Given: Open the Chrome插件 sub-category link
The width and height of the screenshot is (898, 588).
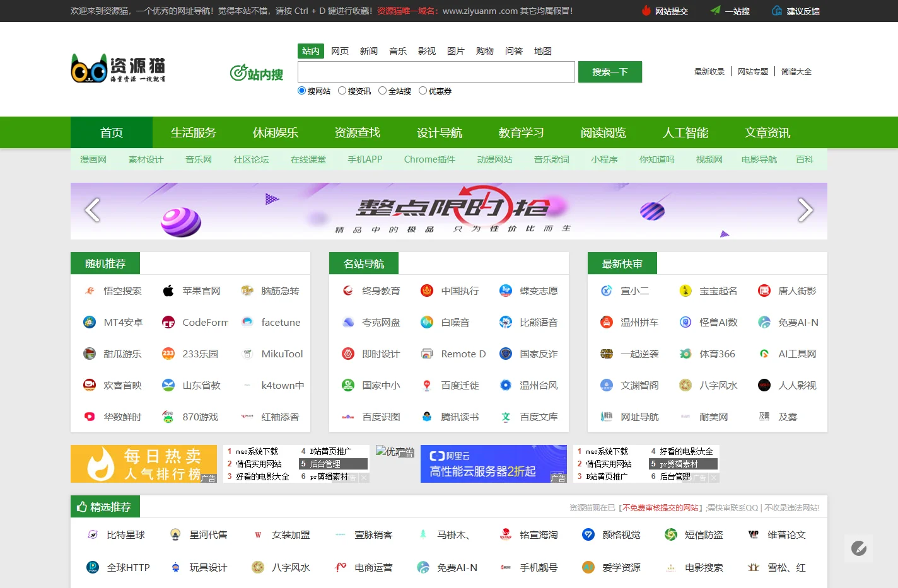Looking at the screenshot, I should [429, 159].
